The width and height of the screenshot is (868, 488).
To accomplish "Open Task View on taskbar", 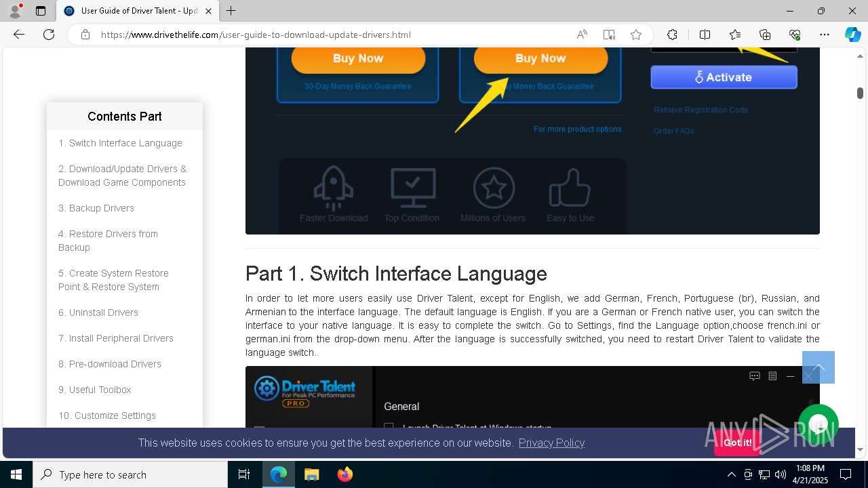I will (x=244, y=474).
